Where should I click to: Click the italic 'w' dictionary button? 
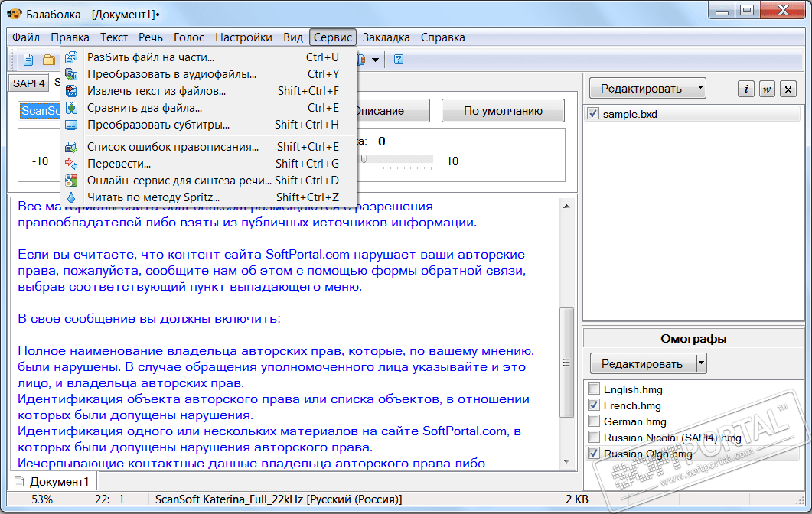[x=767, y=89]
